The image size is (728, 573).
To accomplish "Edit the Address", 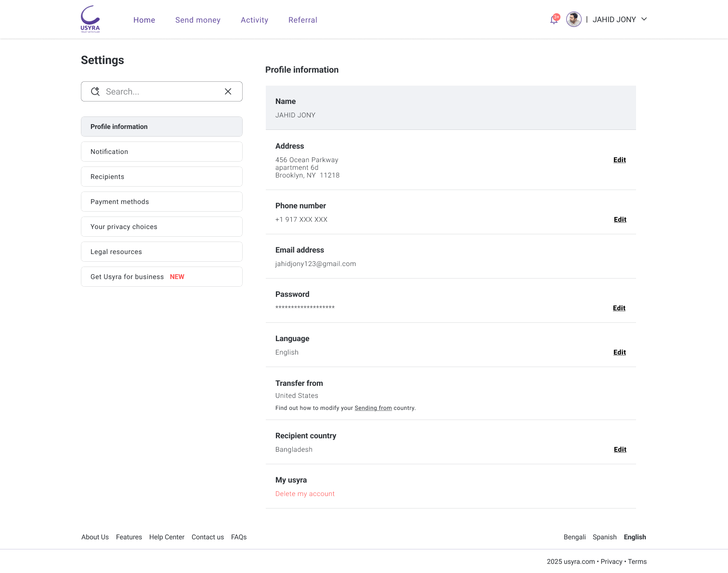I will (x=619, y=160).
